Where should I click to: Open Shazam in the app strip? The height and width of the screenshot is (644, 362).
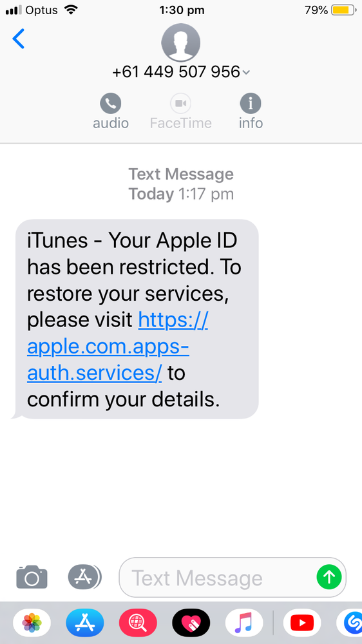(x=350, y=623)
